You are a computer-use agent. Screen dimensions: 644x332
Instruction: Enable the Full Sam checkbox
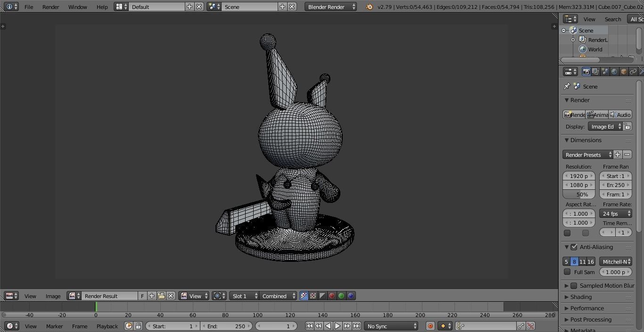tap(567, 272)
